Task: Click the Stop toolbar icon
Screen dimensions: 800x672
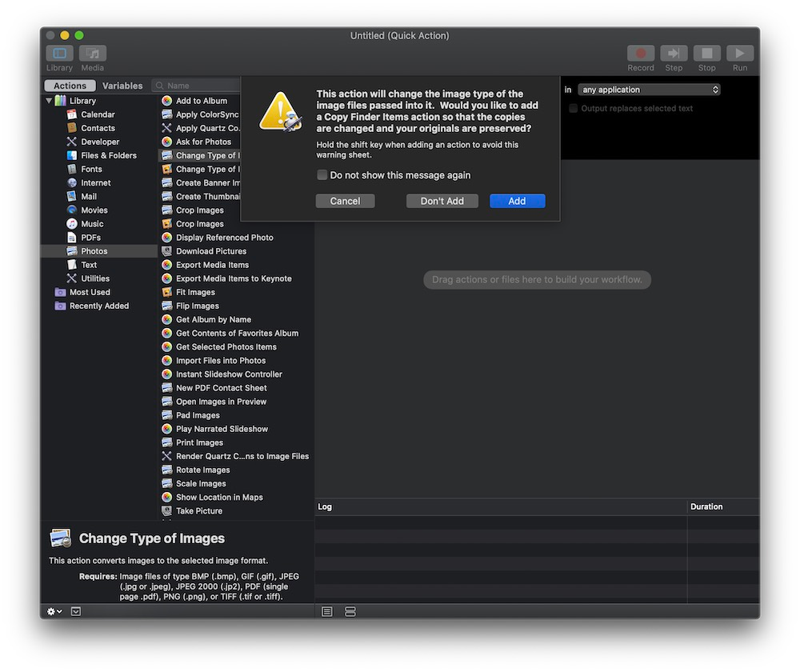Action: [706, 54]
